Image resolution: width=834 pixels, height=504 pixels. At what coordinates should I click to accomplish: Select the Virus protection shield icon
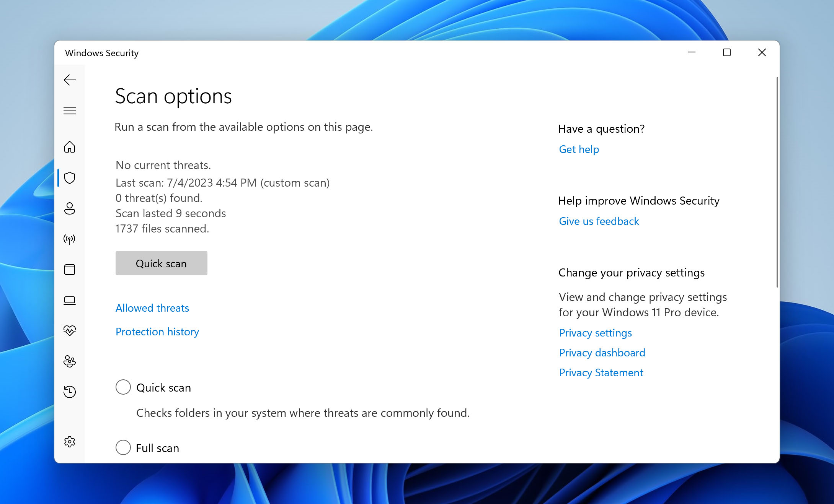pyautogui.click(x=70, y=177)
